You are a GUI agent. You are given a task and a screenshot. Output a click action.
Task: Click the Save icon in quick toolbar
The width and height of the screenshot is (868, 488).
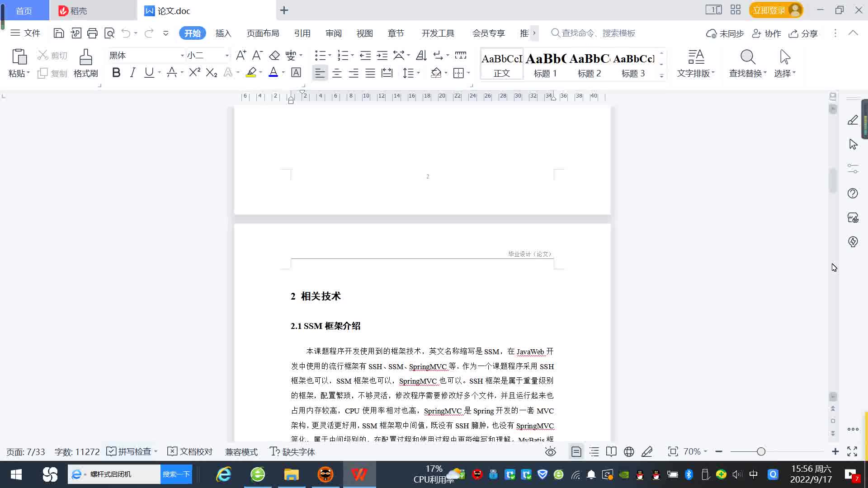coord(58,33)
